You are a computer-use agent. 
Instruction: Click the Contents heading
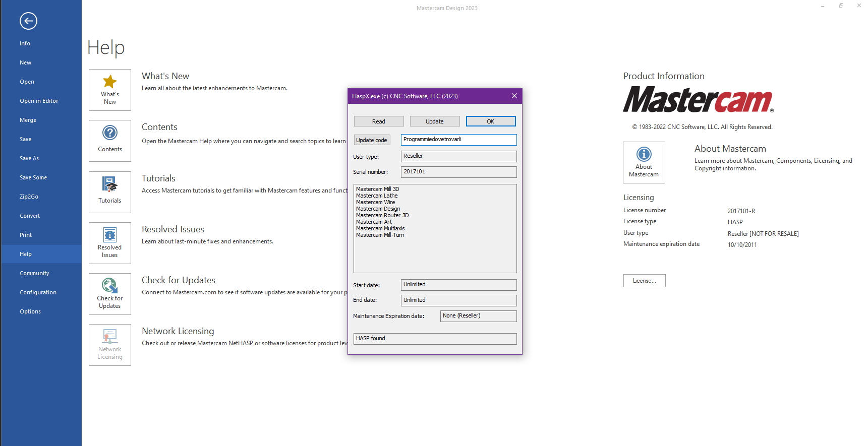click(x=159, y=127)
